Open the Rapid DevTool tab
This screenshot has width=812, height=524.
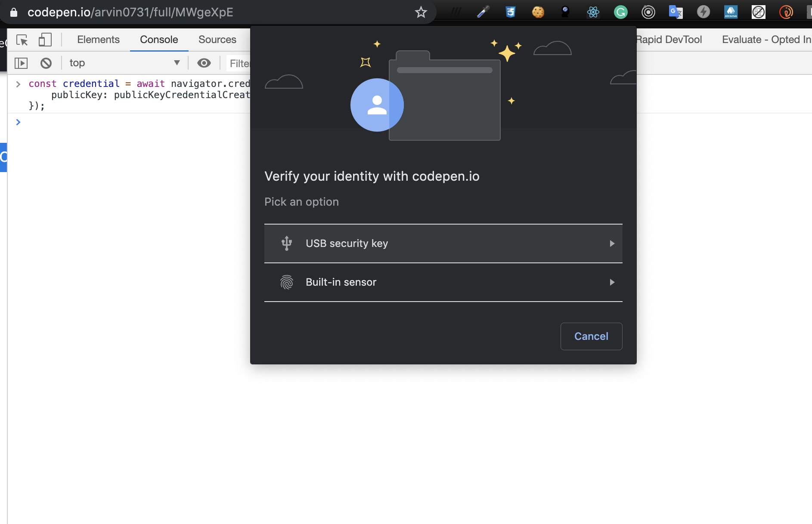669,40
